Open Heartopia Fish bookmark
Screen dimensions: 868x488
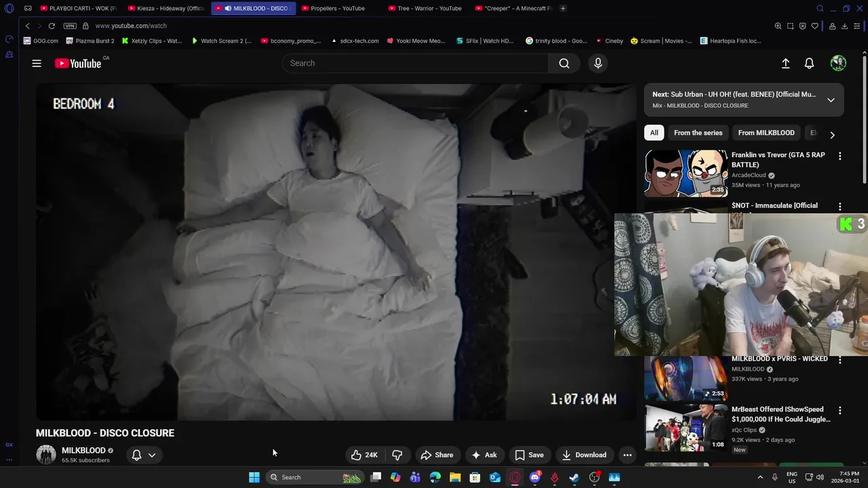[731, 41]
